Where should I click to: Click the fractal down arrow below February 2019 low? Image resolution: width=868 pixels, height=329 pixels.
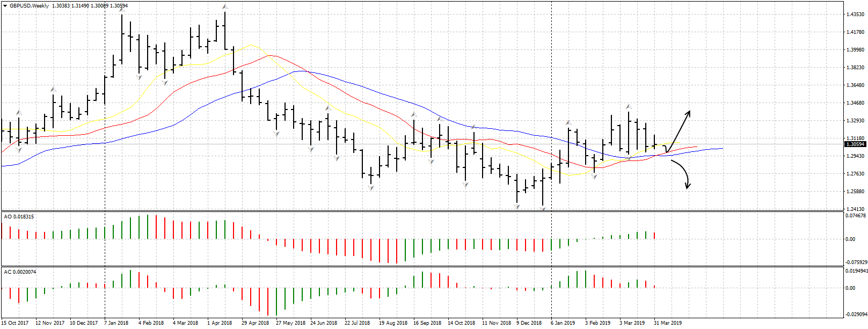pos(594,177)
